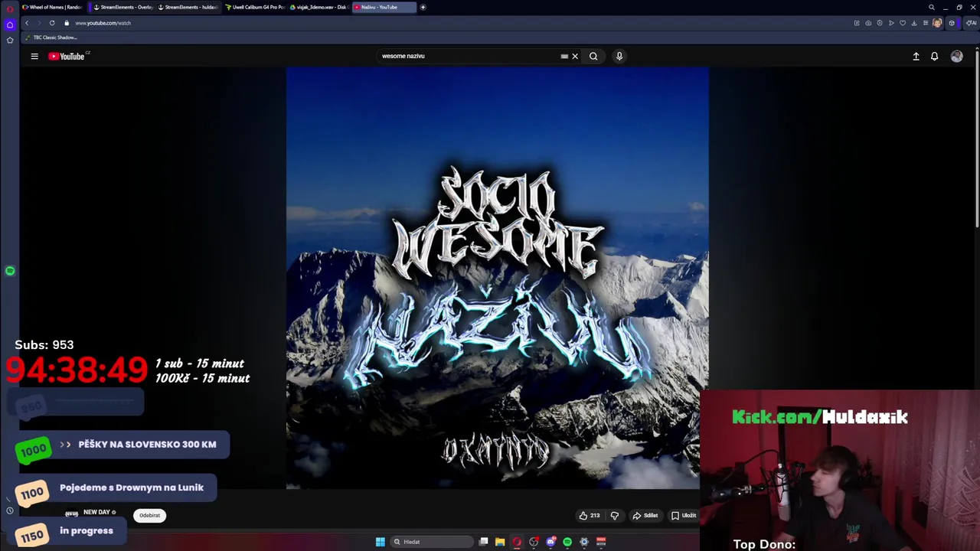Open a new browser tab with plus button
The width and height of the screenshot is (980, 551).
[x=423, y=7]
